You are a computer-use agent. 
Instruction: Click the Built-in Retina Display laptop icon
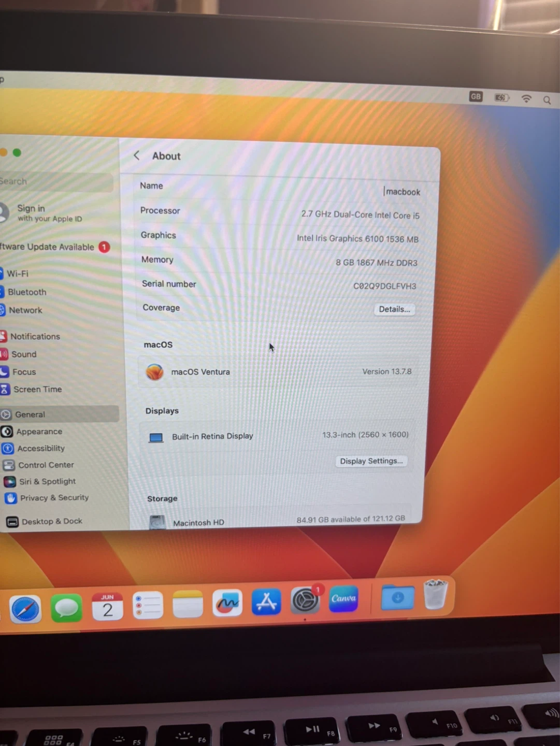156,437
